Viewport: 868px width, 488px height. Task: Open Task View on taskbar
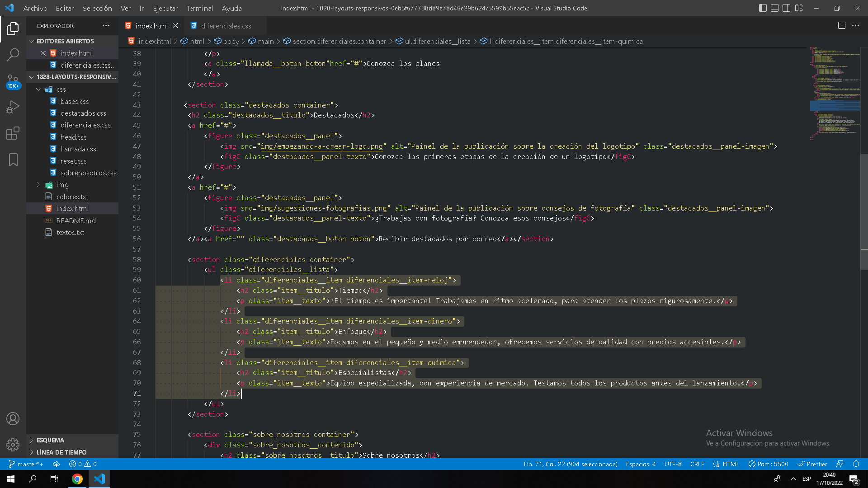54,479
